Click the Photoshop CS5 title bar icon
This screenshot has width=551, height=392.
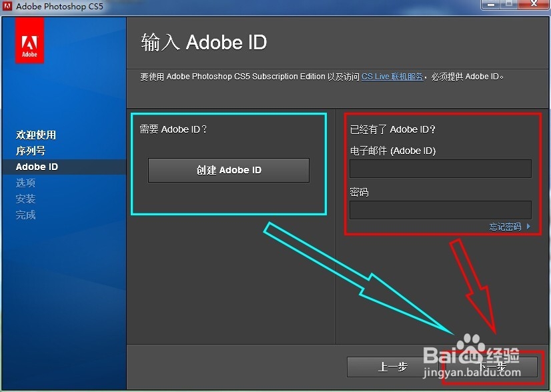pos(7,6)
